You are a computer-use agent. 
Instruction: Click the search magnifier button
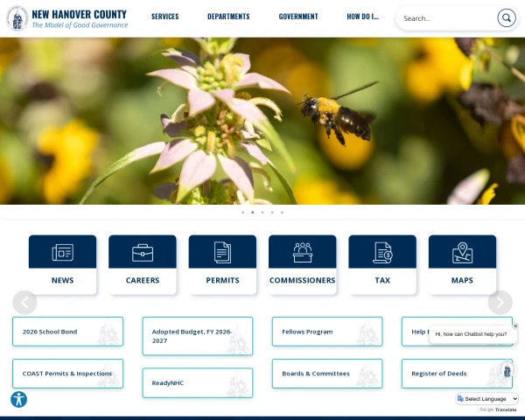(x=507, y=18)
